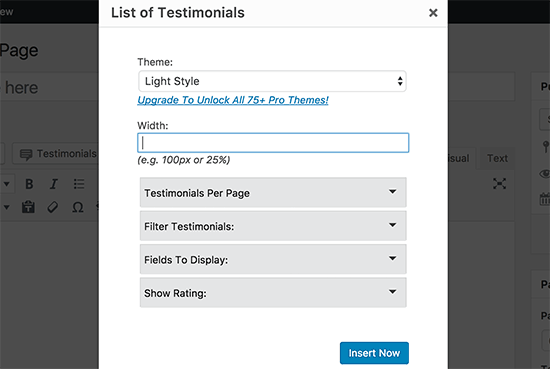Open the text color dropdown arrow
Viewport: 550px width, 369px height.
coord(6,207)
